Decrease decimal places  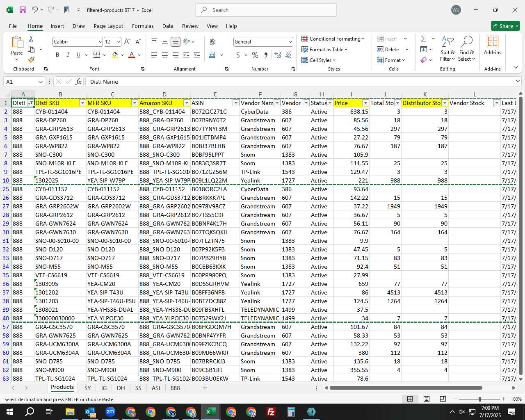point(288,55)
